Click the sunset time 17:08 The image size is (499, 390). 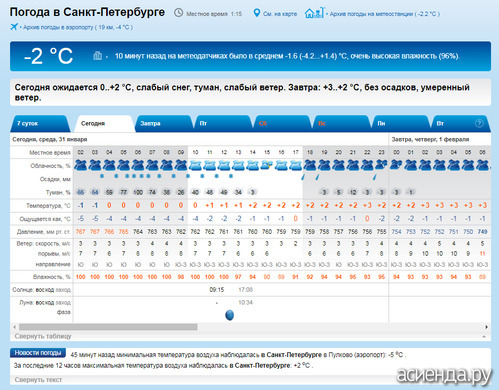[246, 290]
